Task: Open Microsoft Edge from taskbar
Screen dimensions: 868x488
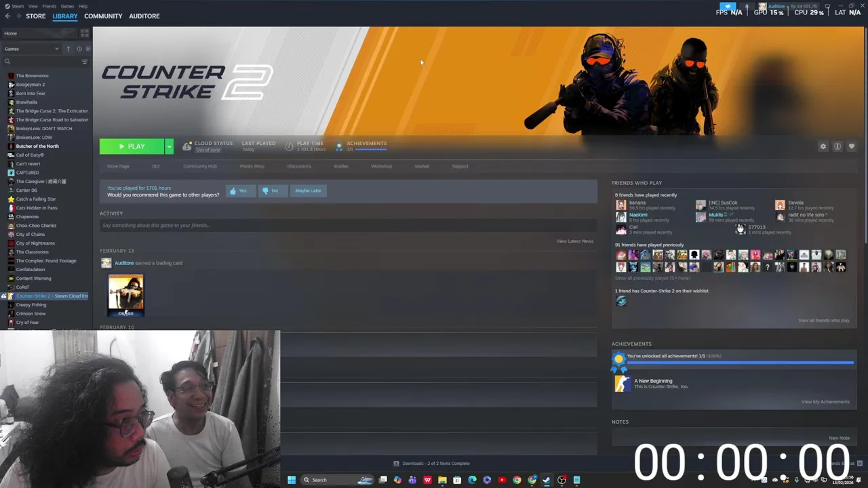Action: (472, 480)
